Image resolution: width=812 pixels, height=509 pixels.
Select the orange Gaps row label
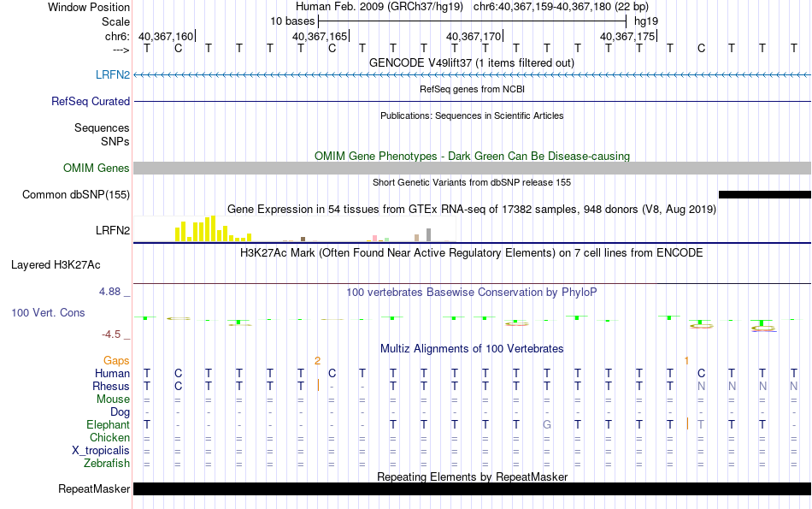116,360
